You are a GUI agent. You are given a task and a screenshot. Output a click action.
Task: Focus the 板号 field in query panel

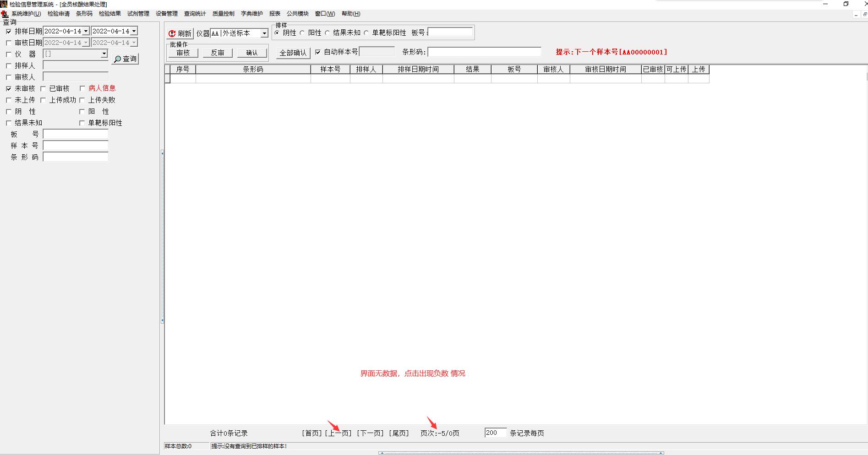(76, 134)
